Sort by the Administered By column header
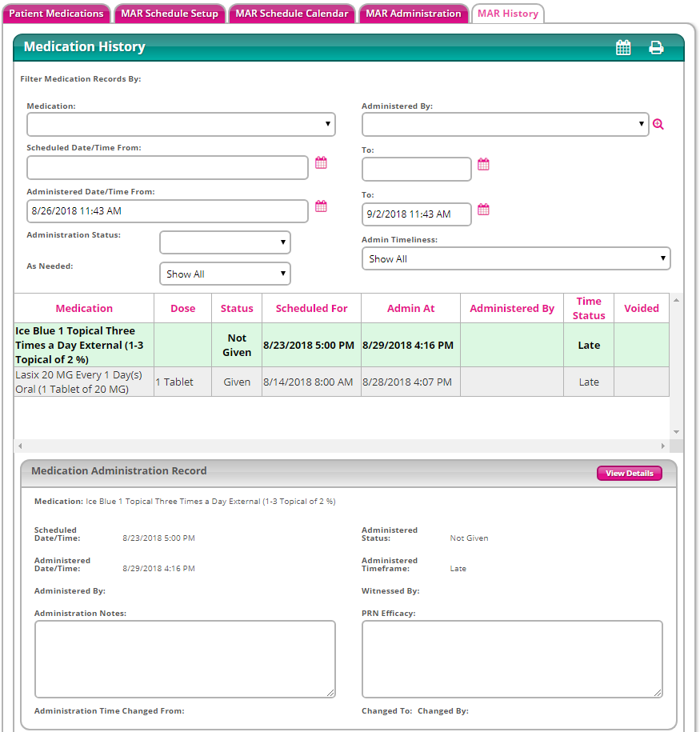700x732 pixels. (512, 308)
